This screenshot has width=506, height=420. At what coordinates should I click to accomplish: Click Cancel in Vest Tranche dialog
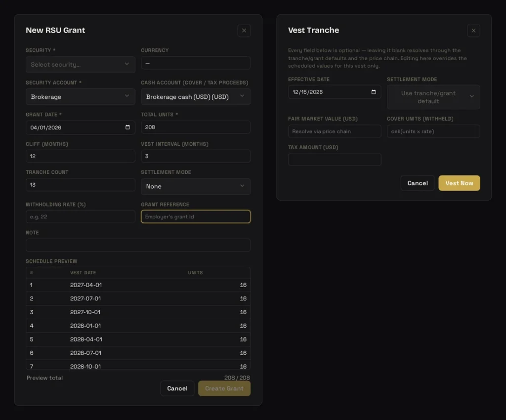pyautogui.click(x=418, y=183)
